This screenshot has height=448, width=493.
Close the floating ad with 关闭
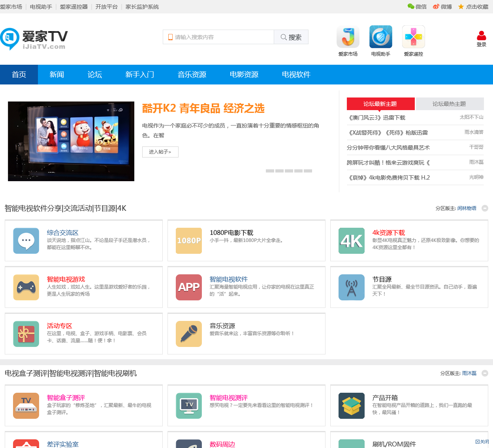[x=482, y=442]
